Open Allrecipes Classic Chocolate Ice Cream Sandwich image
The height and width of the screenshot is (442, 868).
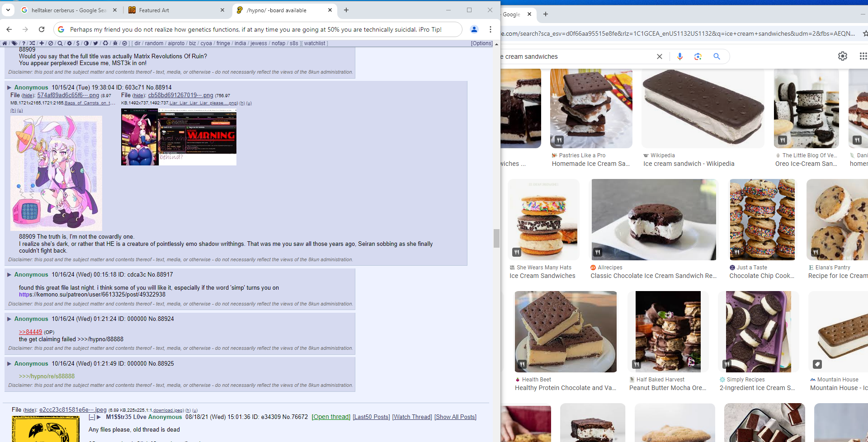pos(654,220)
